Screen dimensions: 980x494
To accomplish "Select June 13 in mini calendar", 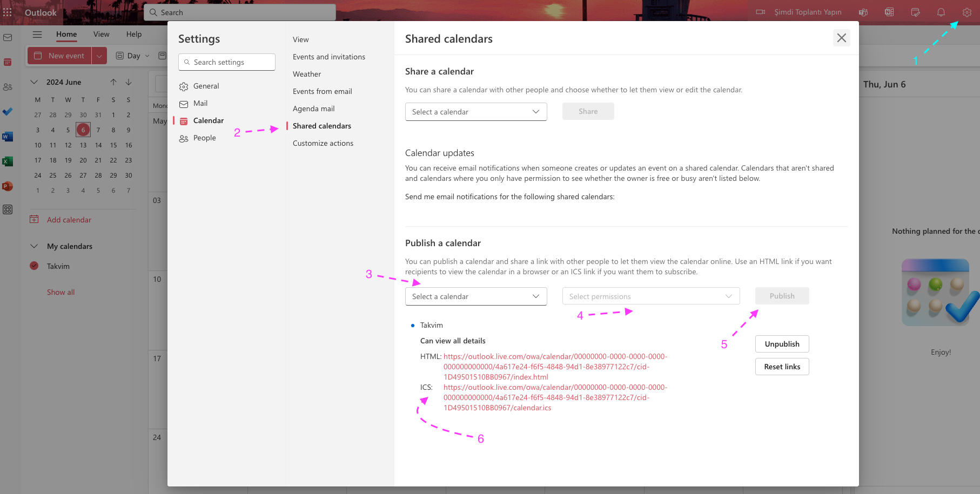I will pyautogui.click(x=83, y=145).
